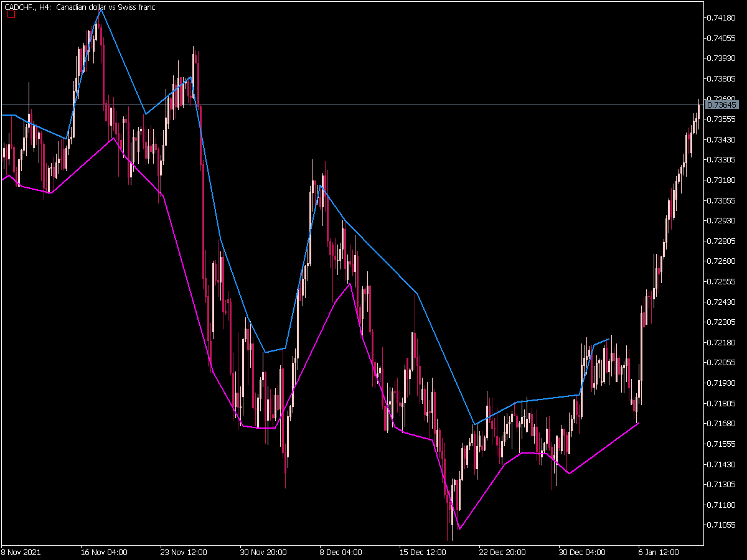This screenshot has height=560, width=747.
Task: Click the 0.72305 price axis label
Action: point(722,322)
